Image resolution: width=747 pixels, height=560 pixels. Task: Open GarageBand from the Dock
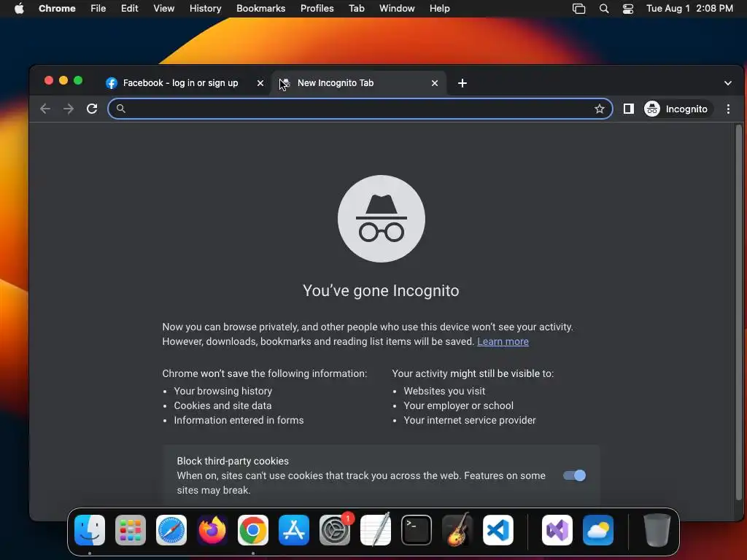point(457,530)
